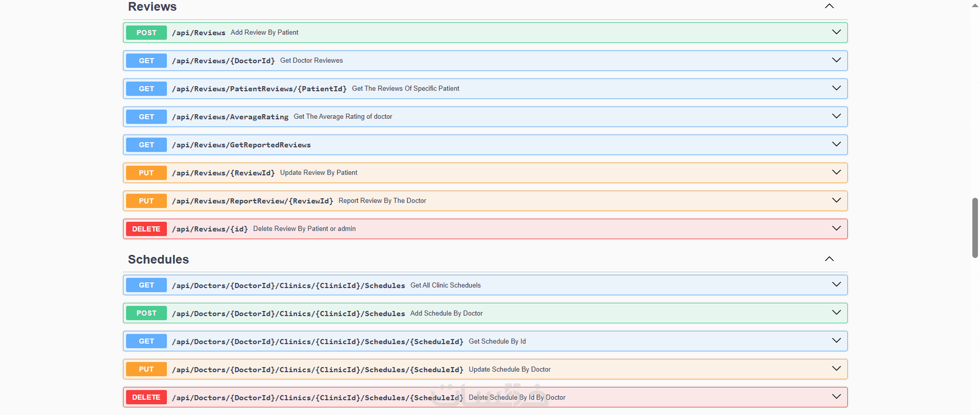
Task: Click GET badge for Get Doctor Reviewes
Action: click(146, 61)
